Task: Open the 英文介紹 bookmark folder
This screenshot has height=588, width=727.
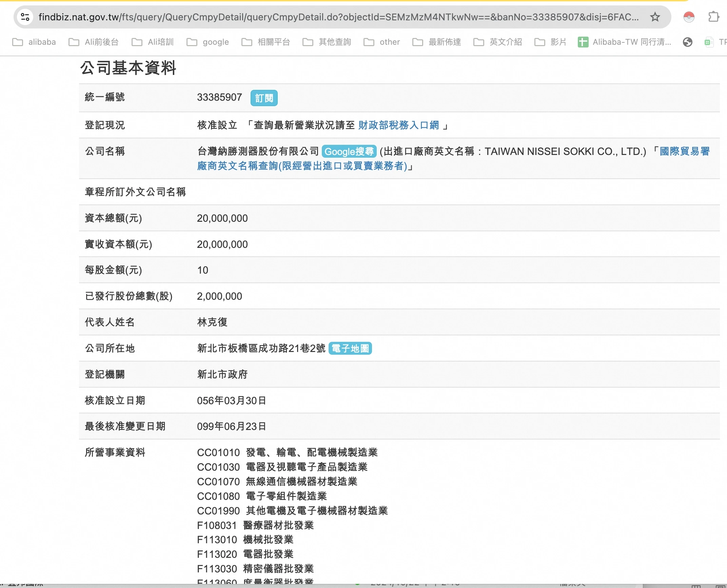Action: click(x=498, y=42)
